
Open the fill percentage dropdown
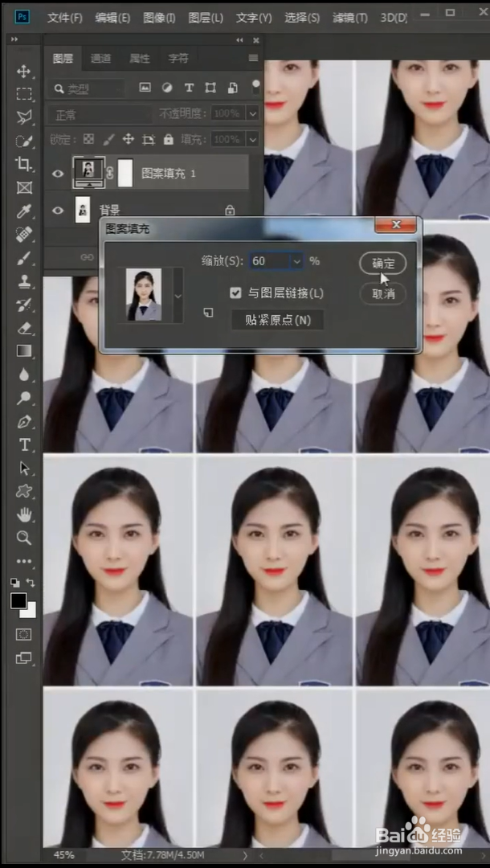(x=253, y=138)
